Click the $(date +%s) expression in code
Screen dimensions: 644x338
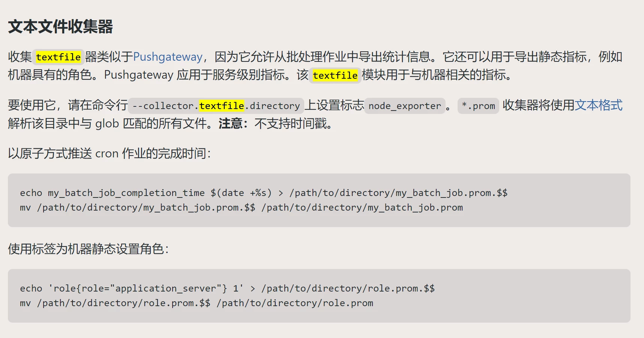pyautogui.click(x=241, y=193)
